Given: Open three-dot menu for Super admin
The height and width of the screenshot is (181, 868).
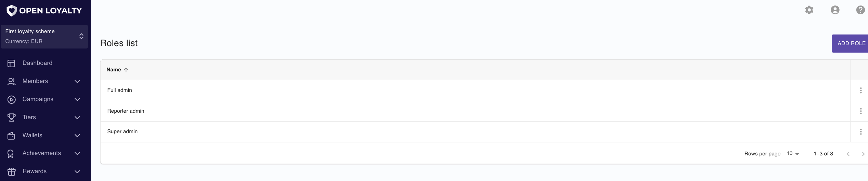Looking at the screenshot, I should pos(861,132).
